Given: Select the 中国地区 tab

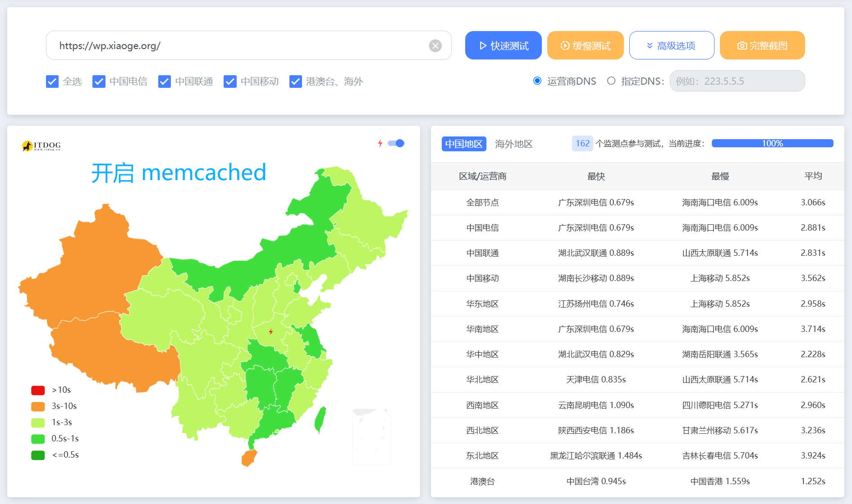Looking at the screenshot, I should (x=464, y=144).
